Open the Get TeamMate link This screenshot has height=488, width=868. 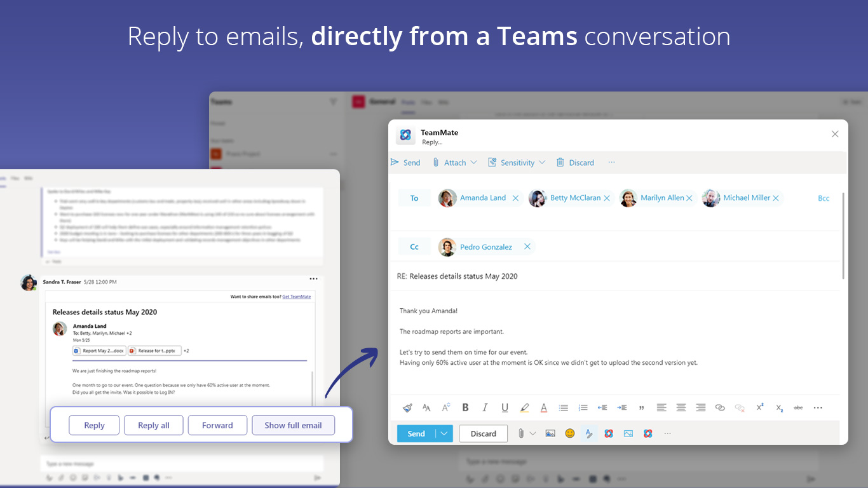click(x=297, y=297)
